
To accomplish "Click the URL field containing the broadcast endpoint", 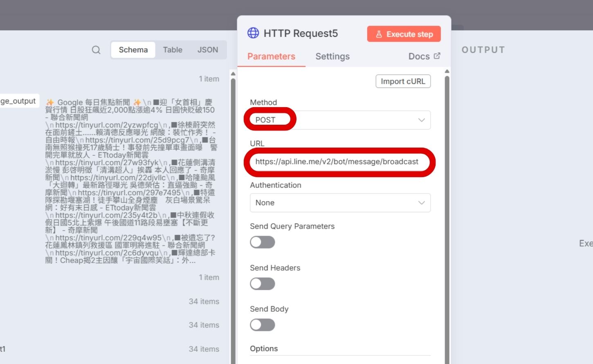I will coord(339,162).
